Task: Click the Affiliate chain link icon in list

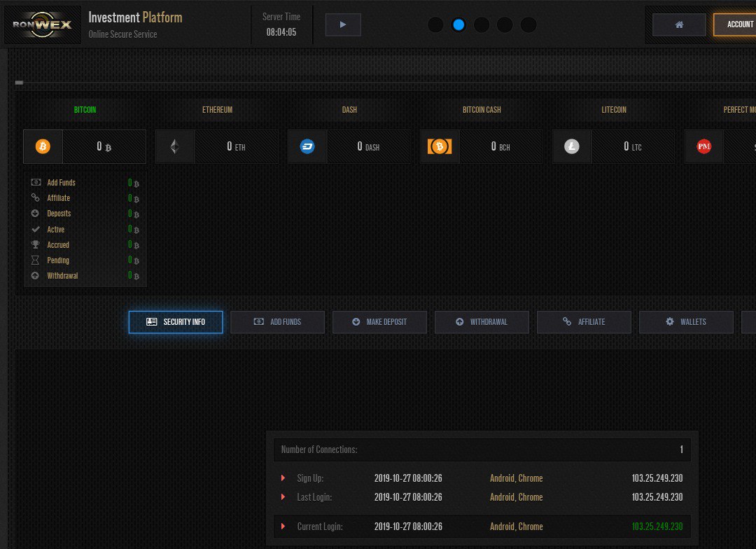Action: click(x=35, y=197)
